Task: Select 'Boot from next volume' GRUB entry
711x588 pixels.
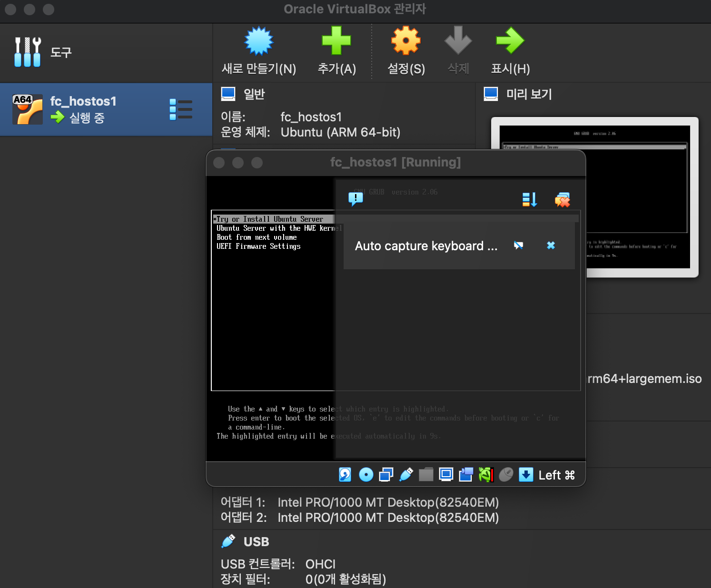Action: pos(257,237)
